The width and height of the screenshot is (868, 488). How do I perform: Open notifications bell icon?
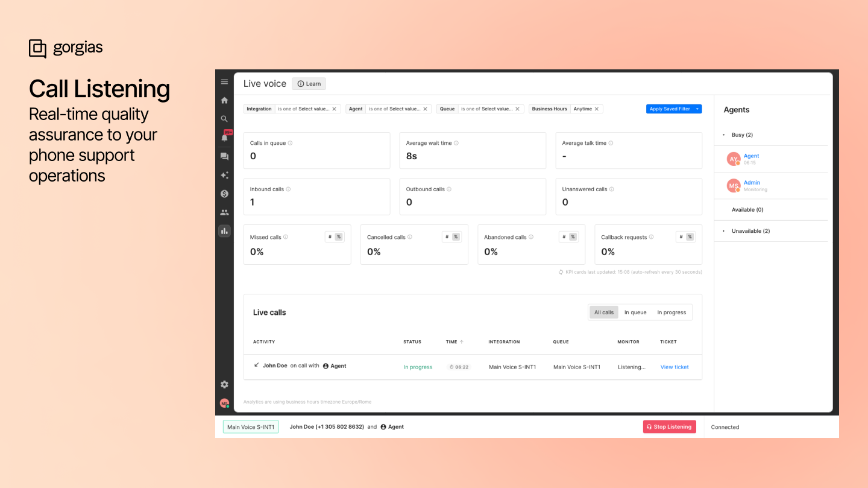click(224, 138)
